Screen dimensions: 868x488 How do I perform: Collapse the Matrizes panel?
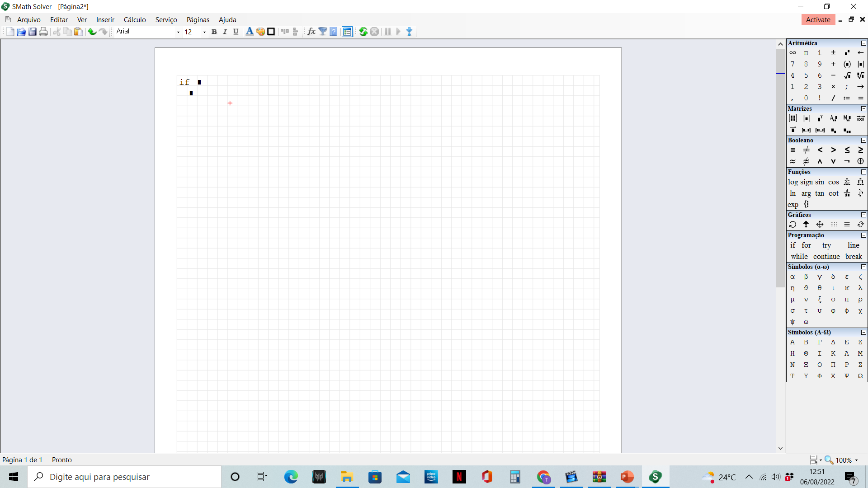click(863, 109)
